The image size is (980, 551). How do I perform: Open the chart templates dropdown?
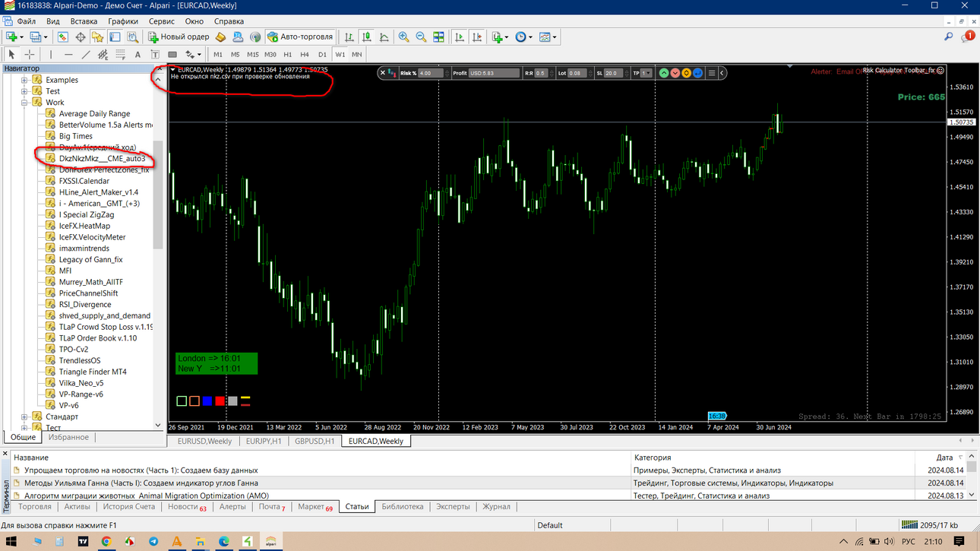[548, 36]
